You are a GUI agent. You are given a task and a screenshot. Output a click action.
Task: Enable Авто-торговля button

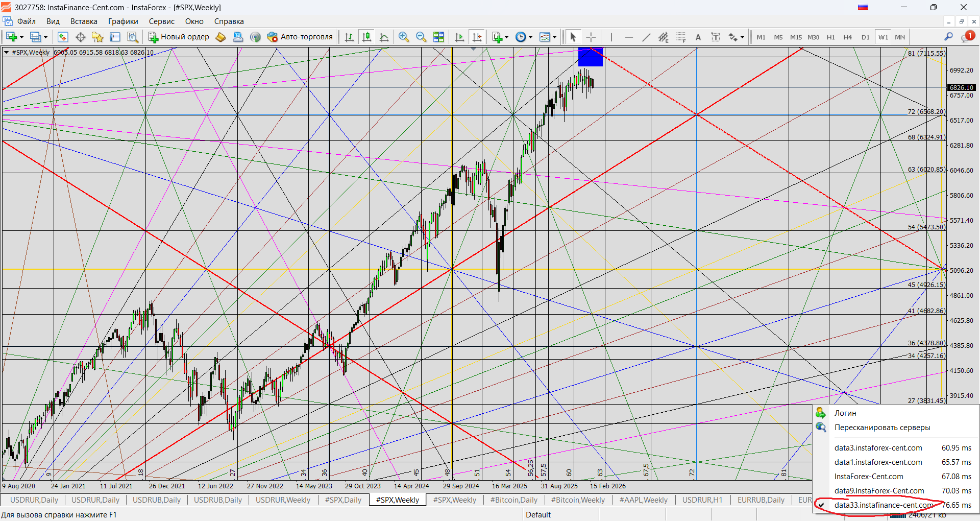(x=300, y=37)
